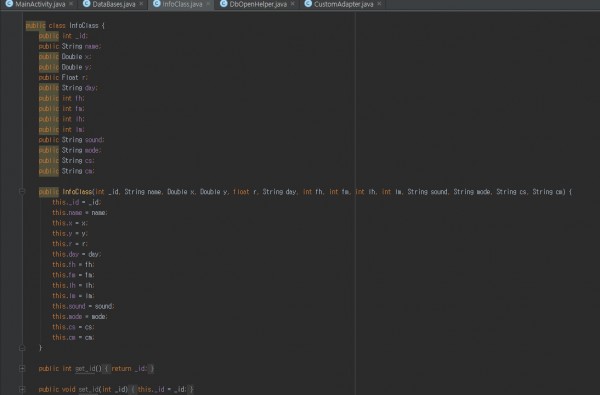Click the 'public String mode;' field line

[x=70, y=150]
